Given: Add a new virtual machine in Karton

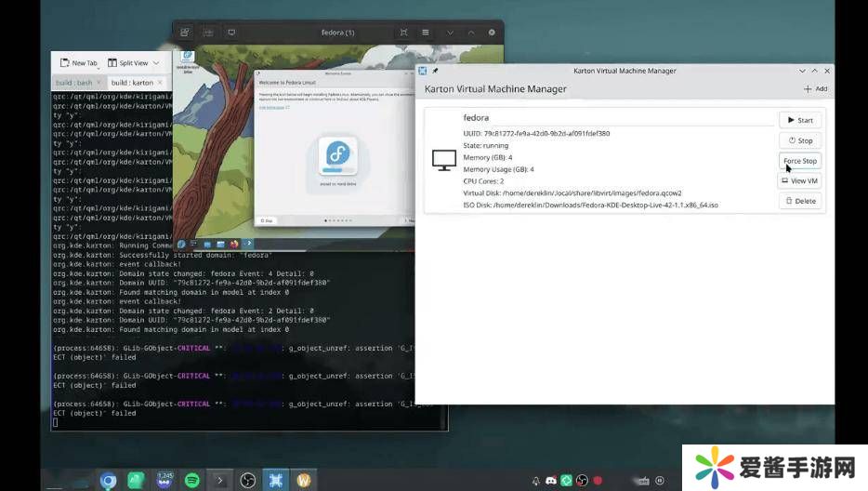Looking at the screenshot, I should 815,89.
